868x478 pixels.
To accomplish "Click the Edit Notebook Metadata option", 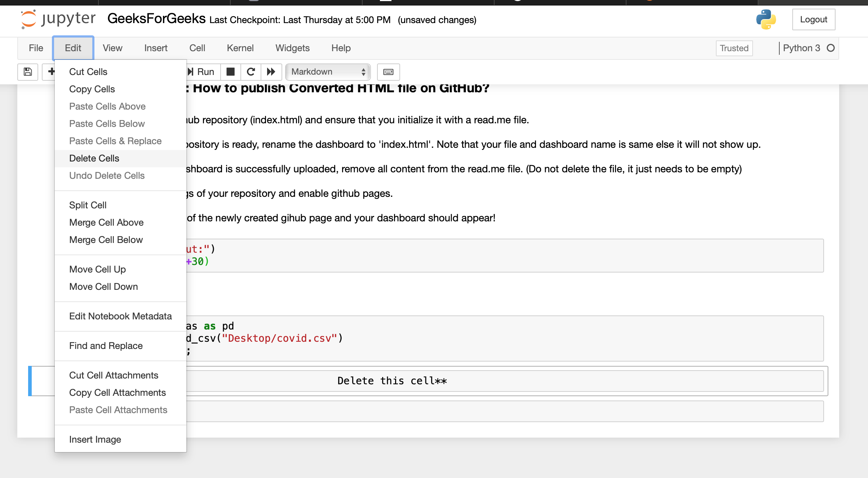I will pyautogui.click(x=120, y=316).
